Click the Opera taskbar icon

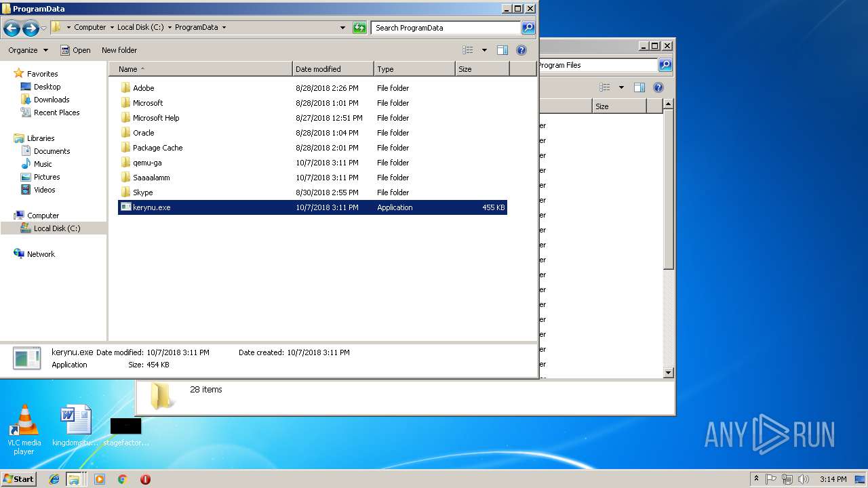(145, 479)
